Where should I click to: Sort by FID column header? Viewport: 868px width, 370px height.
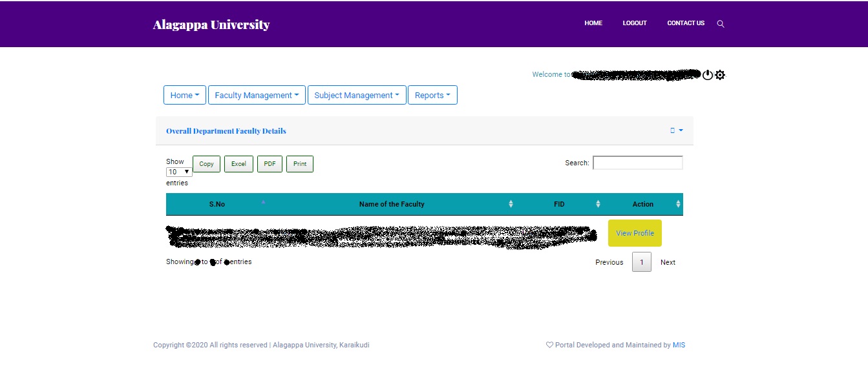pos(559,204)
